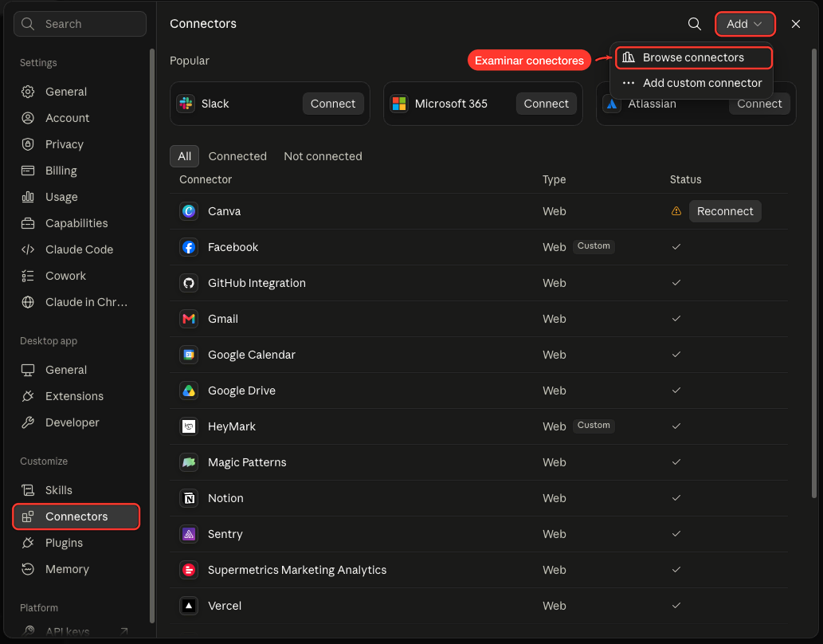Click the Notion row status checkmark
The image size is (823, 644).
676,498
